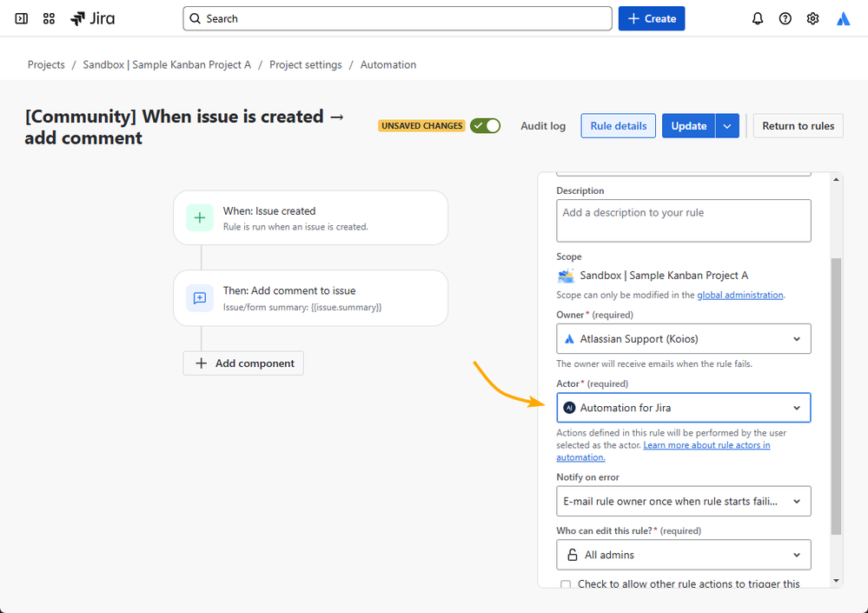The image size is (868, 613).
Task: Click the search magnifier icon
Action: (195, 19)
